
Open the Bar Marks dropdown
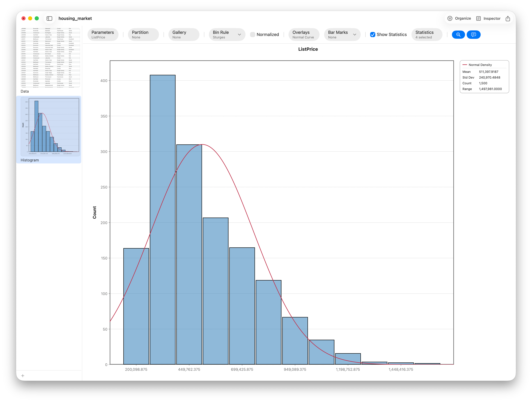coord(342,35)
